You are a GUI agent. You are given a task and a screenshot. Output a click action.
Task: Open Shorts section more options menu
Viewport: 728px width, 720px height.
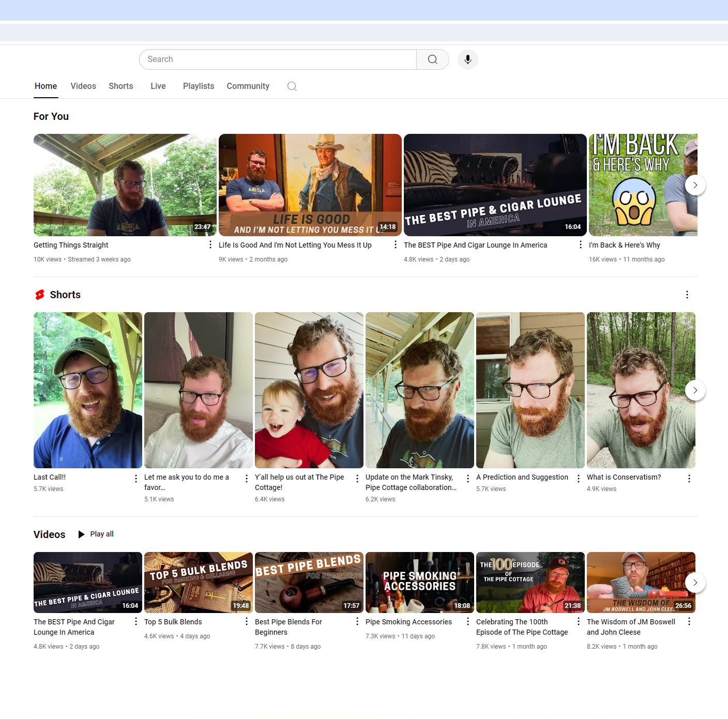point(687,295)
